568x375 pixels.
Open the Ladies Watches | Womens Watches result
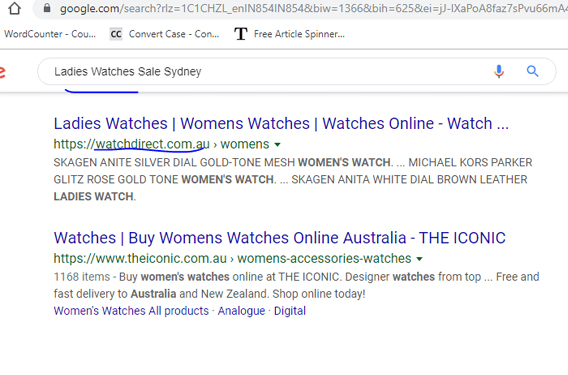pyautogui.click(x=281, y=124)
